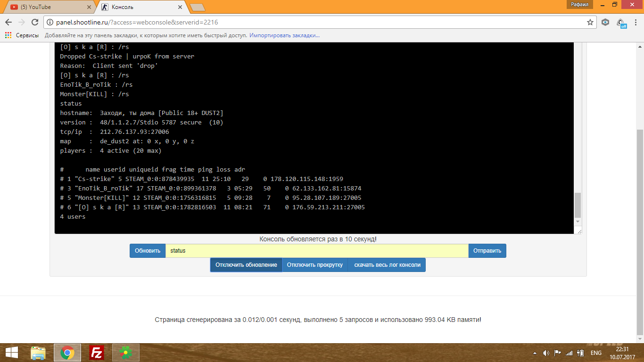
Task: Open the Сервисы apps shortcut
Action: pyautogui.click(x=22, y=35)
